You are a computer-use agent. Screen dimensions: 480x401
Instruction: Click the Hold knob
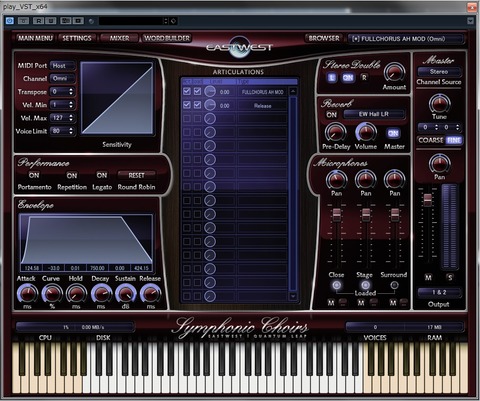point(76,294)
